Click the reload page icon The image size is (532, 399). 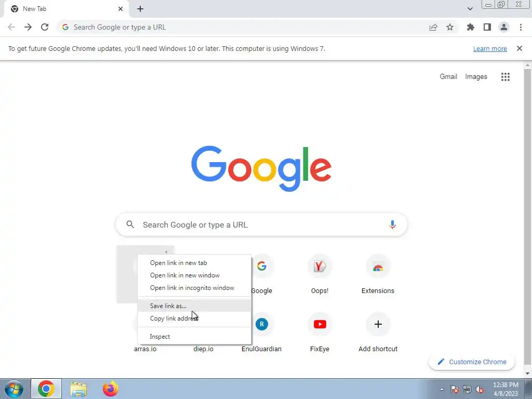(x=45, y=27)
